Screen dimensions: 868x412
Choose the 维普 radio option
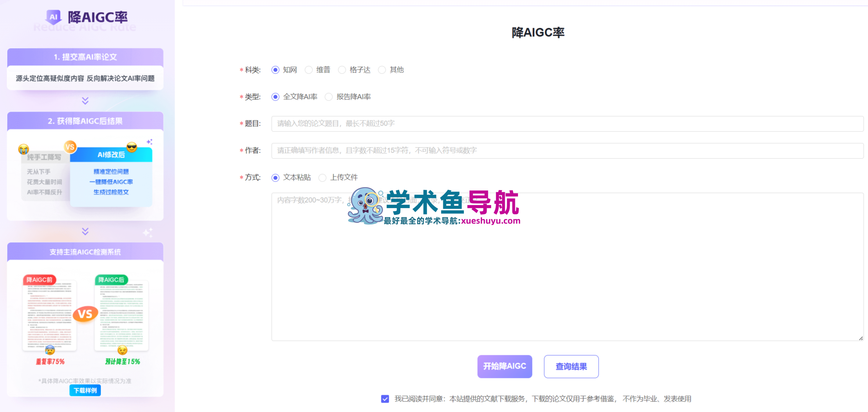309,70
